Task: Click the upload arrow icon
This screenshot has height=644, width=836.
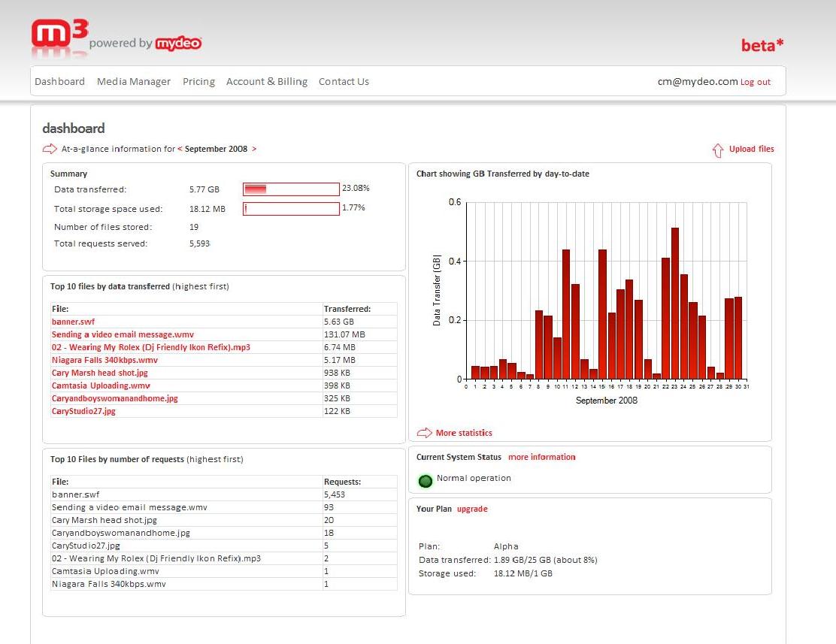Action: tap(718, 150)
